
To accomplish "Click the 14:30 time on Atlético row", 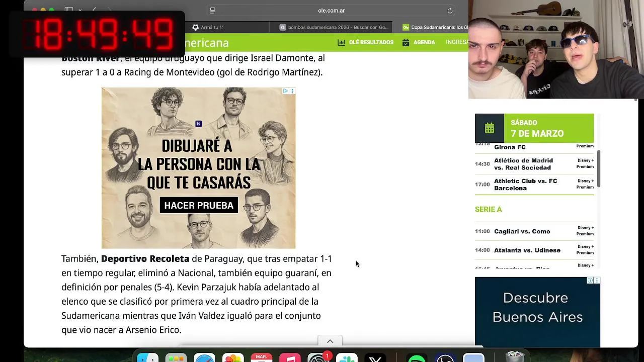I will click(x=482, y=164).
